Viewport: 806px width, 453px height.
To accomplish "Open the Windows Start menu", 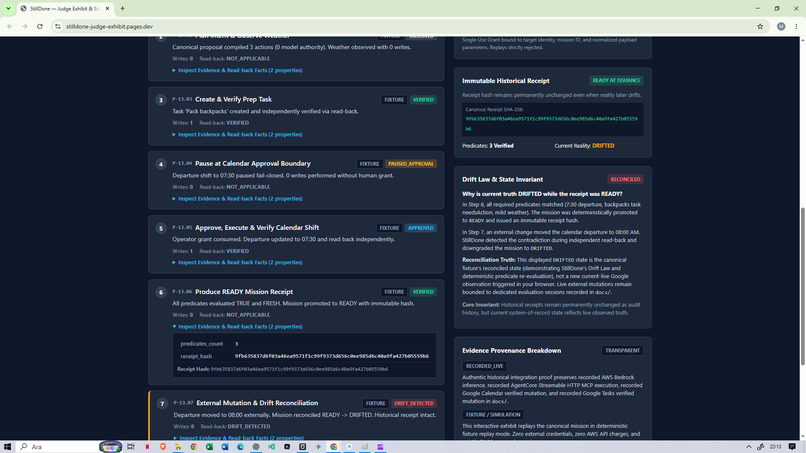I will pos(7,446).
